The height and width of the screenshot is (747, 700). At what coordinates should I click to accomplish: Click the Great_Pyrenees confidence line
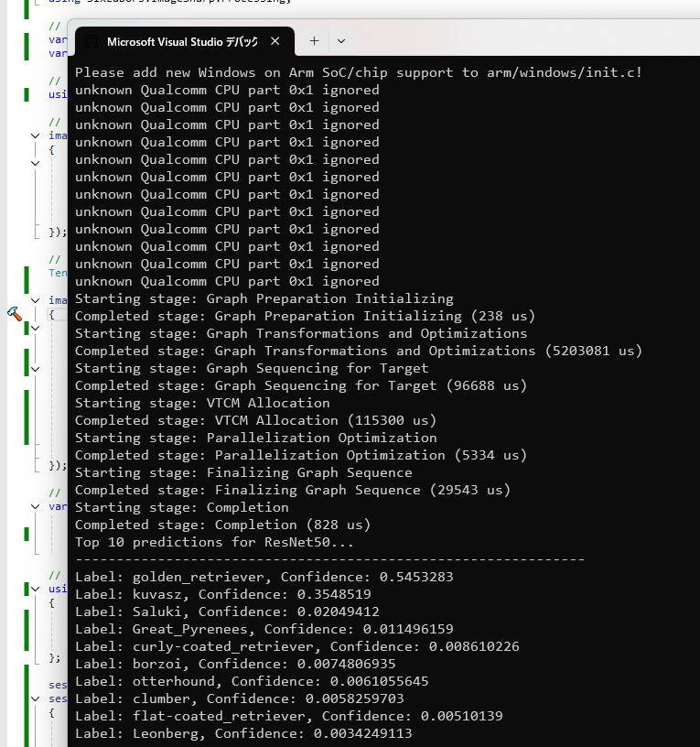(x=264, y=629)
